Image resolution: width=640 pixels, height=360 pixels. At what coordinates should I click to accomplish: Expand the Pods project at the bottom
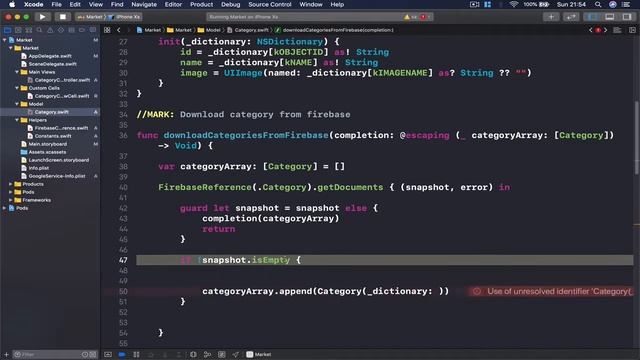4,208
